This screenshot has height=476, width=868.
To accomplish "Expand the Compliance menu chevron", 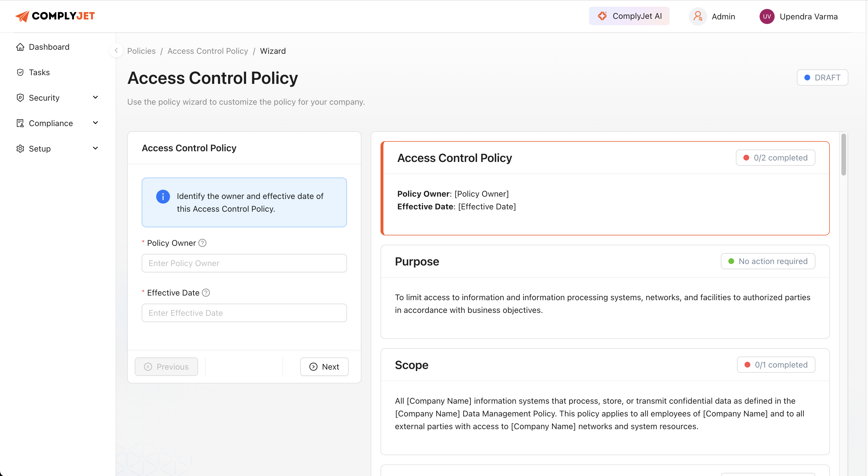I will pyautogui.click(x=95, y=123).
